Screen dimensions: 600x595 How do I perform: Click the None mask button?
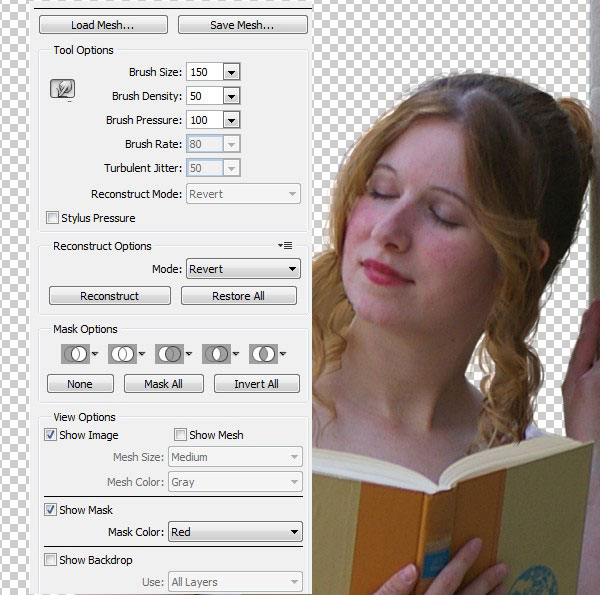80,384
